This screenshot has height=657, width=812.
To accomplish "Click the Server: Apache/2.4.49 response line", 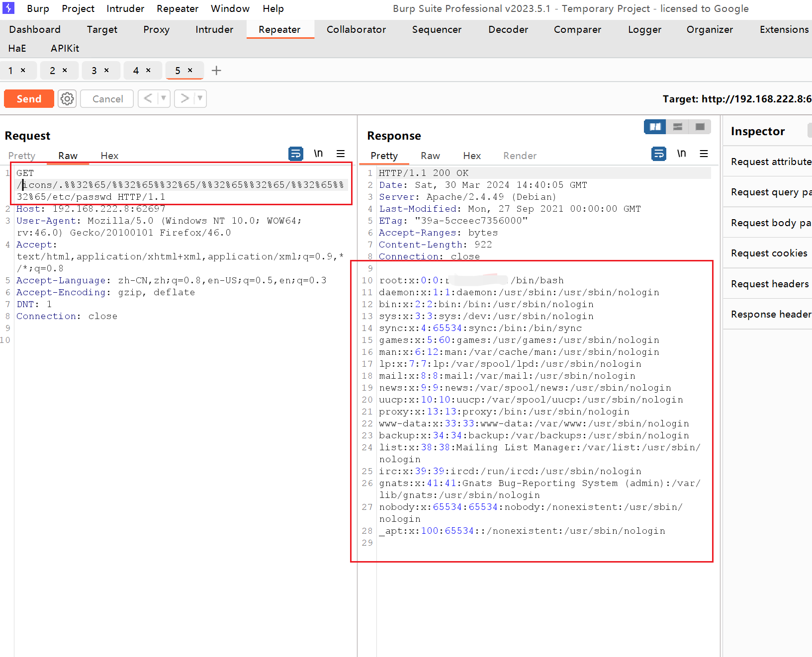I will tap(467, 197).
